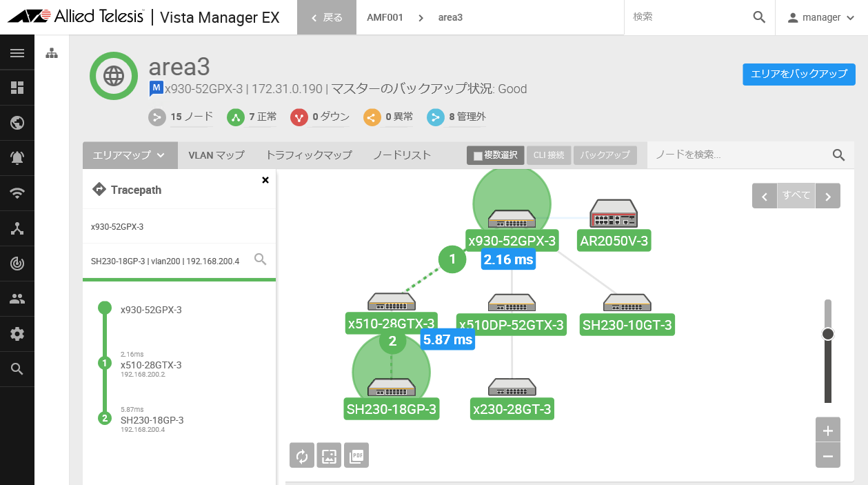Select the x510-28GTX-3 switch icon on map
The image size is (868, 485).
tap(392, 301)
